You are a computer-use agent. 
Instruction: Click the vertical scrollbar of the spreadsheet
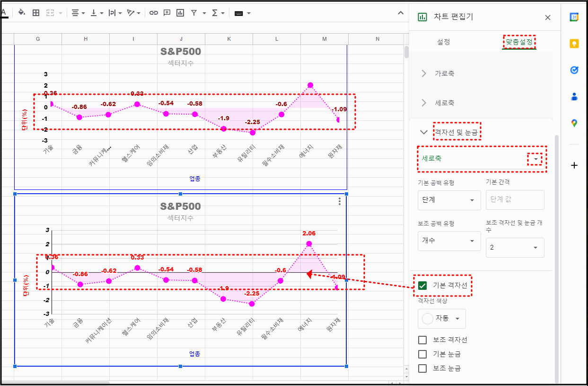[406, 52]
